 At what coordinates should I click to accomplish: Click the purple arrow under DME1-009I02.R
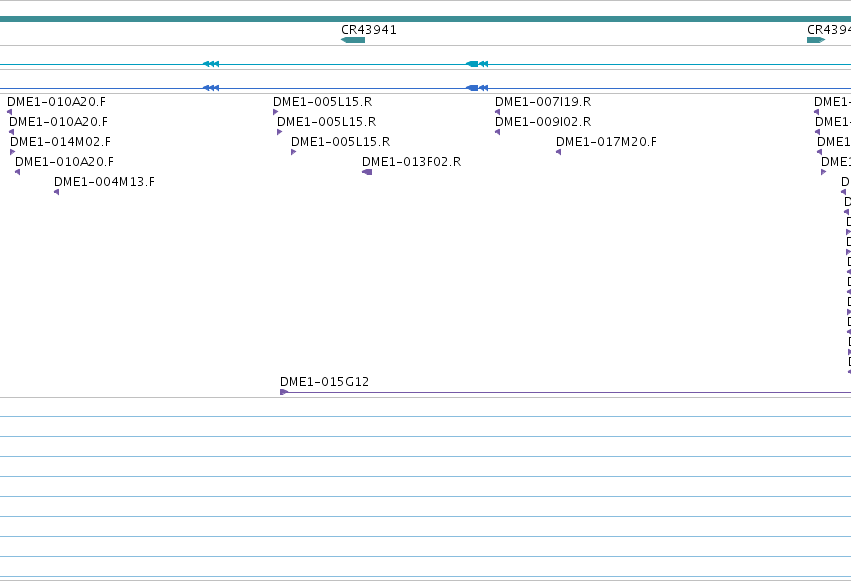(x=497, y=132)
